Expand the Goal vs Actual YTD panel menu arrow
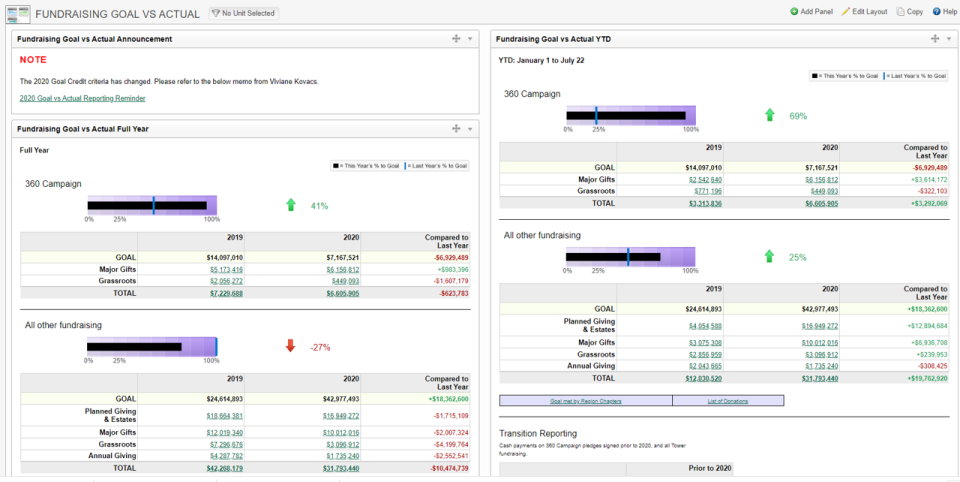 pyautogui.click(x=948, y=39)
